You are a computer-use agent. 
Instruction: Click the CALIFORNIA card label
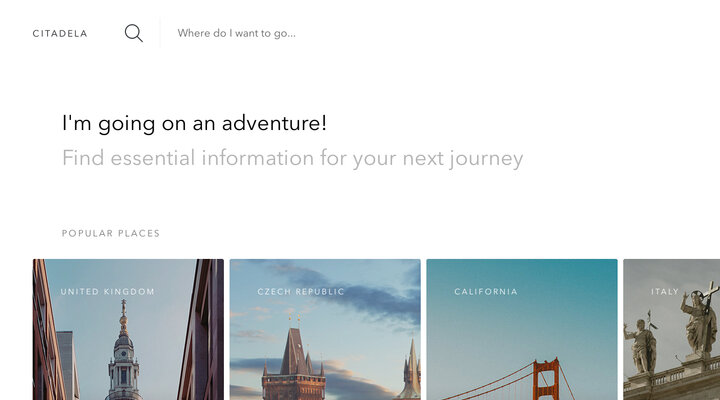coord(486,292)
